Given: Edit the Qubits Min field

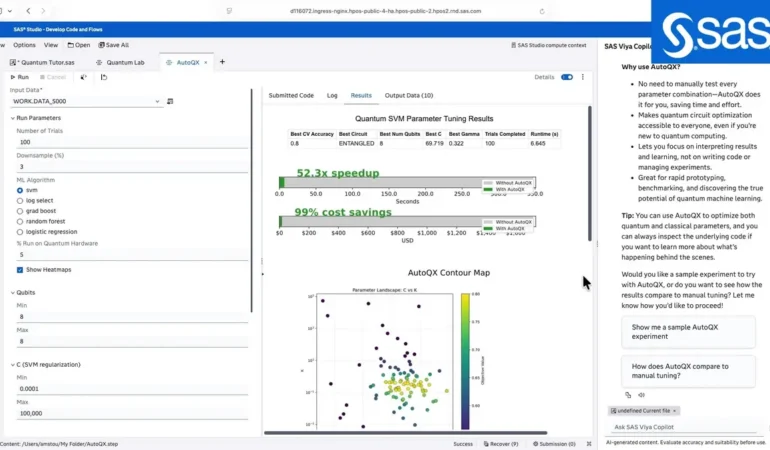Looking at the screenshot, I should pos(132,316).
